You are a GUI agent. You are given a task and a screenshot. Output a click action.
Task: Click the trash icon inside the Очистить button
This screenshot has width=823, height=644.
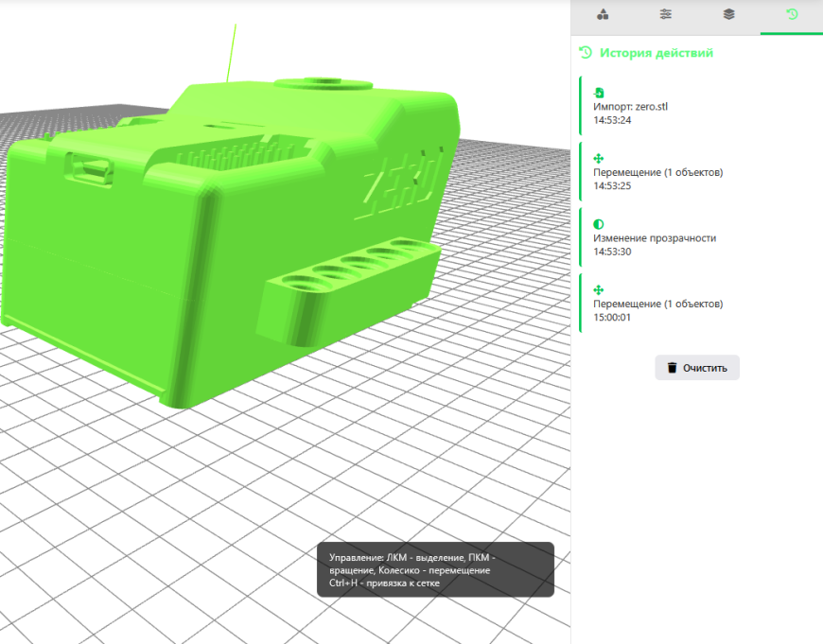(x=673, y=367)
